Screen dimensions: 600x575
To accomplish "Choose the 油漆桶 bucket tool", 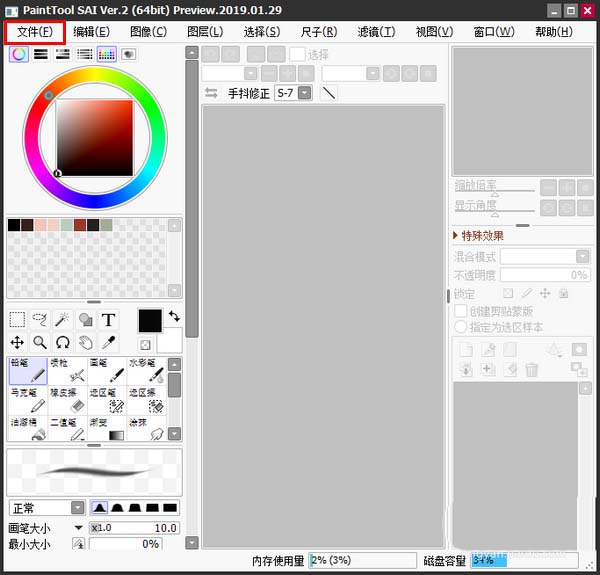I will tap(28, 428).
